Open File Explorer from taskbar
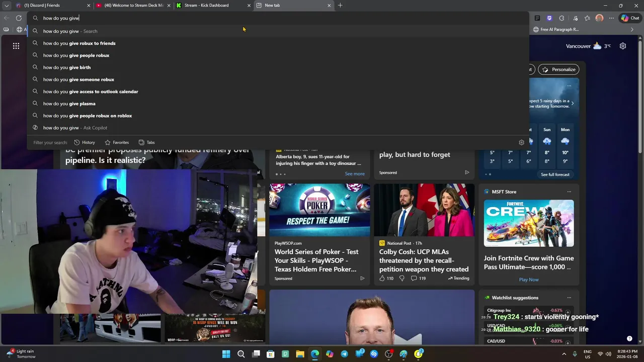644x362 pixels. [x=300, y=354]
